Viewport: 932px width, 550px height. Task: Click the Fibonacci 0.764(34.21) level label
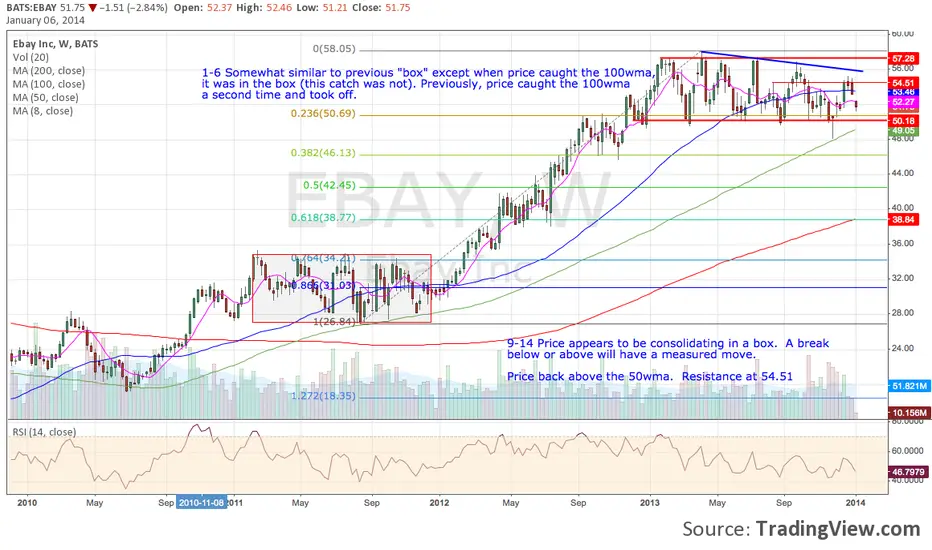[323, 258]
